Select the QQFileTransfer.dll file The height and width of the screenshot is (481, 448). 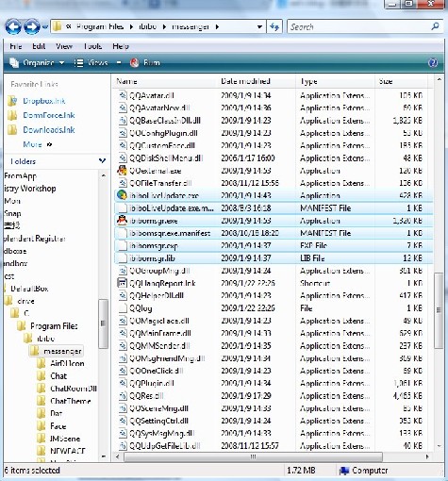(x=160, y=183)
